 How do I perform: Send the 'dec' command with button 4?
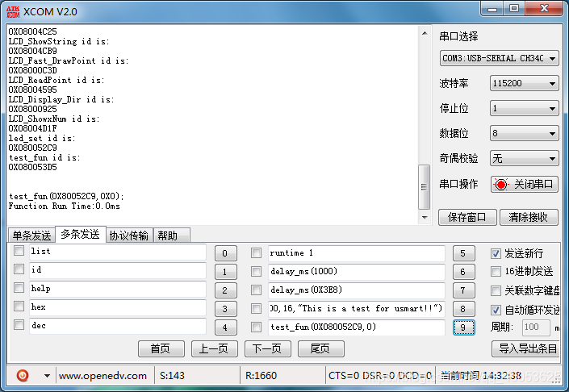point(225,327)
